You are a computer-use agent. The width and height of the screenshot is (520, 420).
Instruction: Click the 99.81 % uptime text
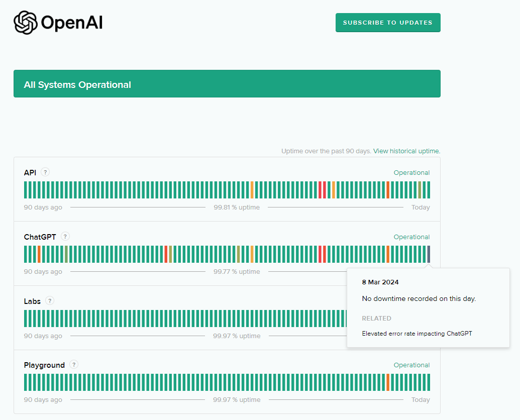click(x=237, y=207)
